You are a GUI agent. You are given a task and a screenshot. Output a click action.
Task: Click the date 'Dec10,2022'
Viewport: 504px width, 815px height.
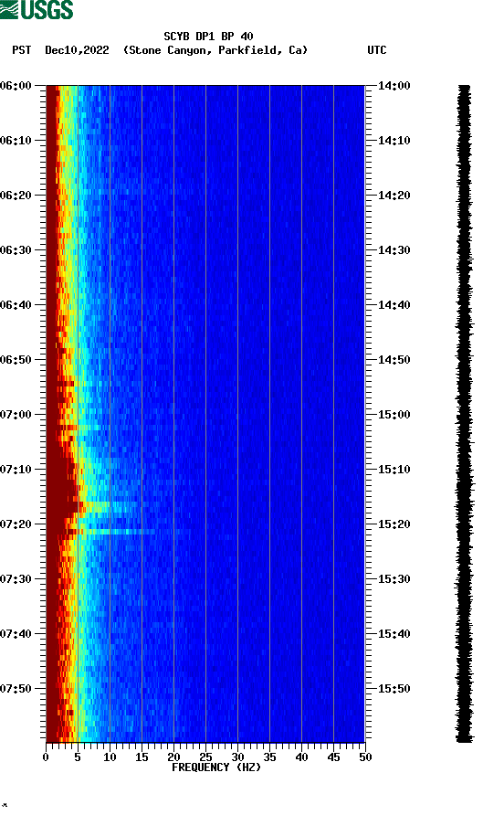pos(77,50)
